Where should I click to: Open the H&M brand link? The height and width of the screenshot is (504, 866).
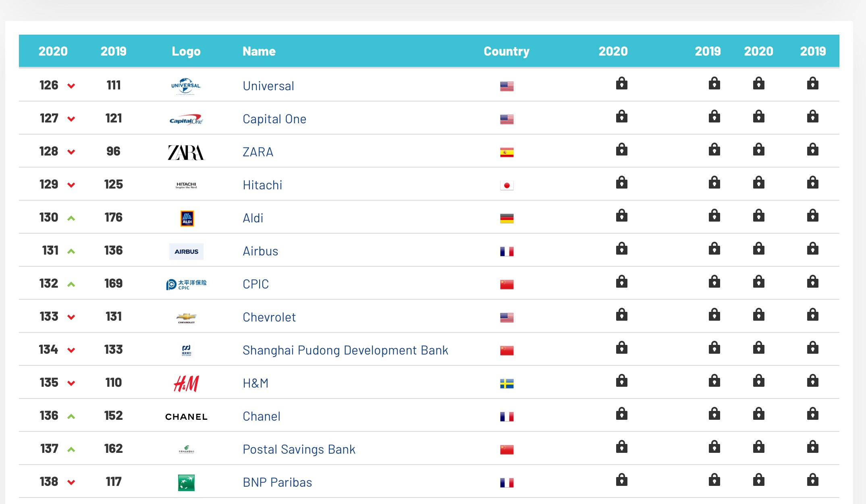click(x=255, y=383)
